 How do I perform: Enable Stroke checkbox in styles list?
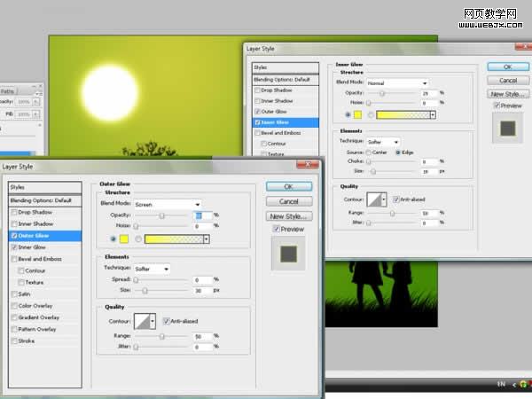click(14, 341)
